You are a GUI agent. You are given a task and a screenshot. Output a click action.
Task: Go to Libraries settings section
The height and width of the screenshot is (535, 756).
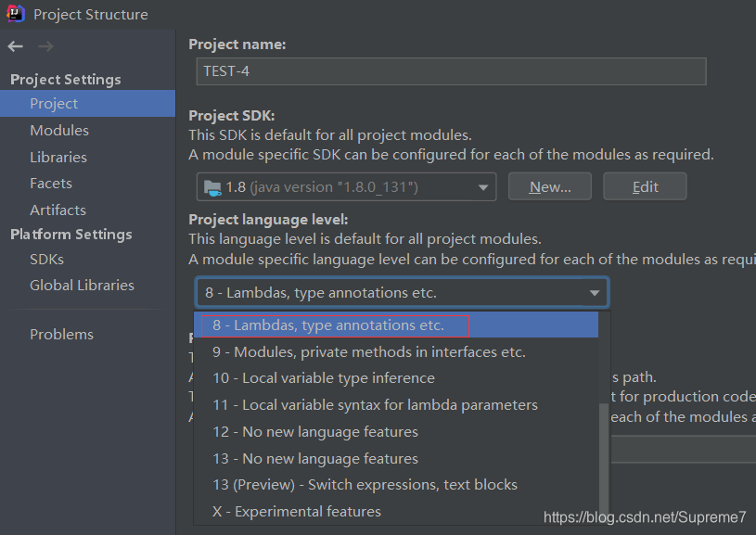[58, 158]
